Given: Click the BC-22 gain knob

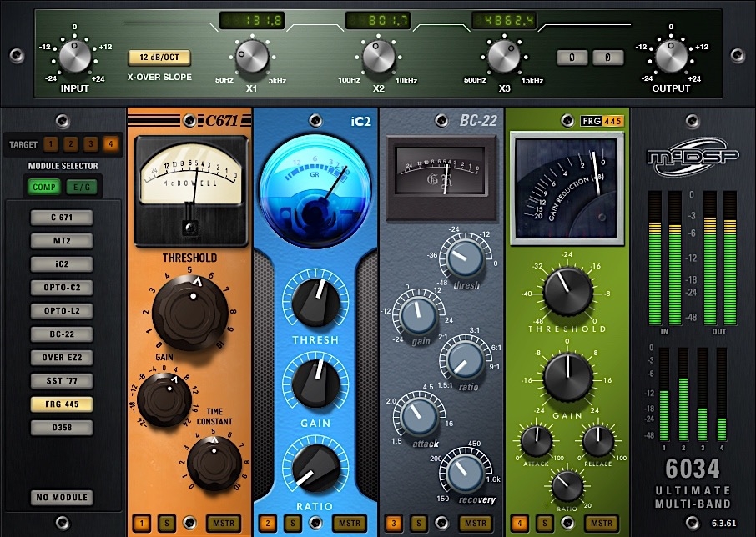Looking at the screenshot, I should [x=419, y=315].
